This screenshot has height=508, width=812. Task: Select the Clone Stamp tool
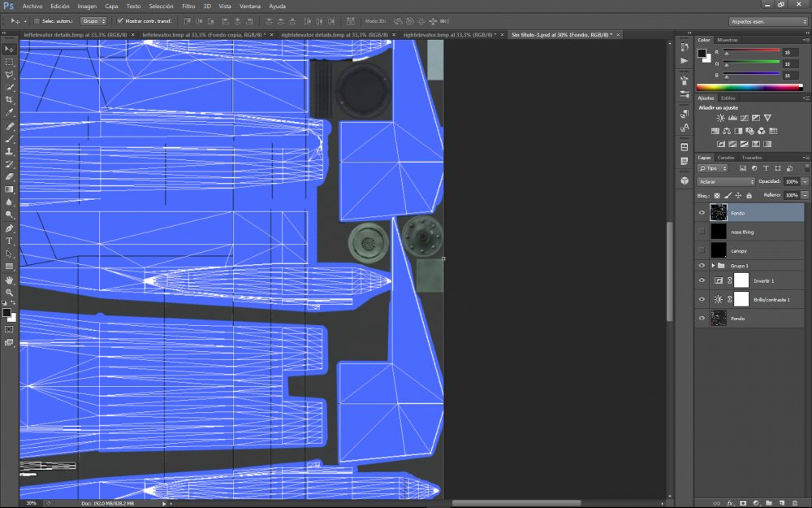[x=9, y=151]
